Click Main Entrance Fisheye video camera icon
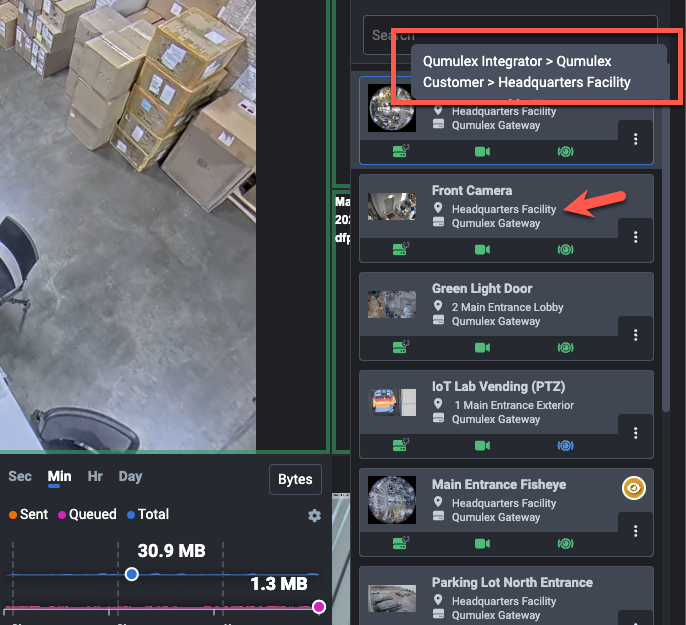The image size is (686, 625). pyautogui.click(x=483, y=544)
